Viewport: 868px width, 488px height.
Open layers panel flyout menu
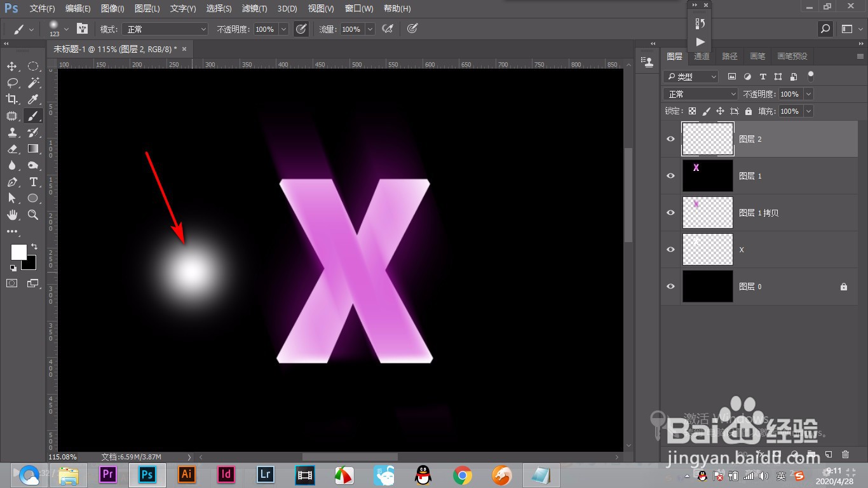coord(860,57)
